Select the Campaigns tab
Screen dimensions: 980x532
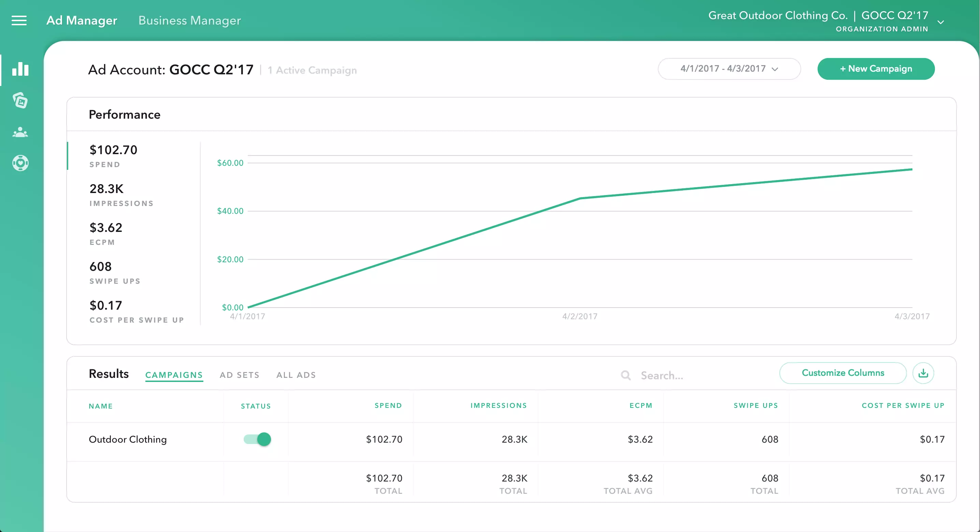coord(174,375)
